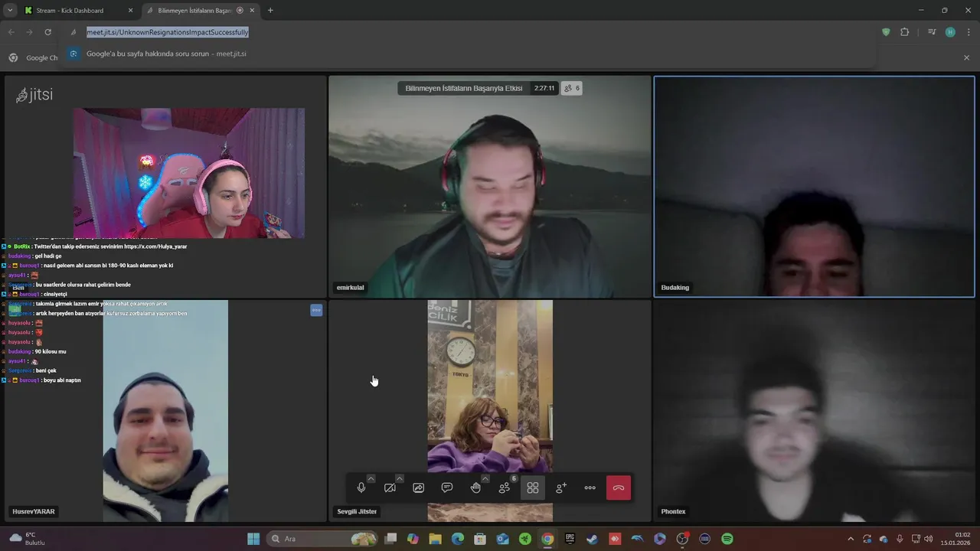980x551 pixels.
Task: Show hidden system tray icons
Action: [x=850, y=539]
